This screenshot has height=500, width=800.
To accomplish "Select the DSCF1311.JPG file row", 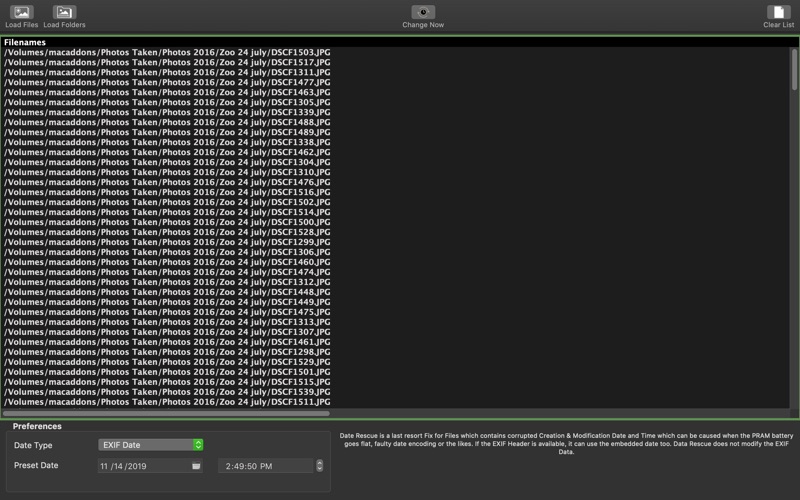I will 396,72.
